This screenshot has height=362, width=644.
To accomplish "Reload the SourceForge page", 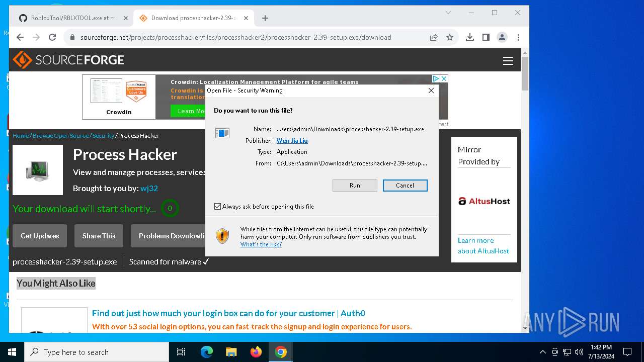I will (x=52, y=37).
